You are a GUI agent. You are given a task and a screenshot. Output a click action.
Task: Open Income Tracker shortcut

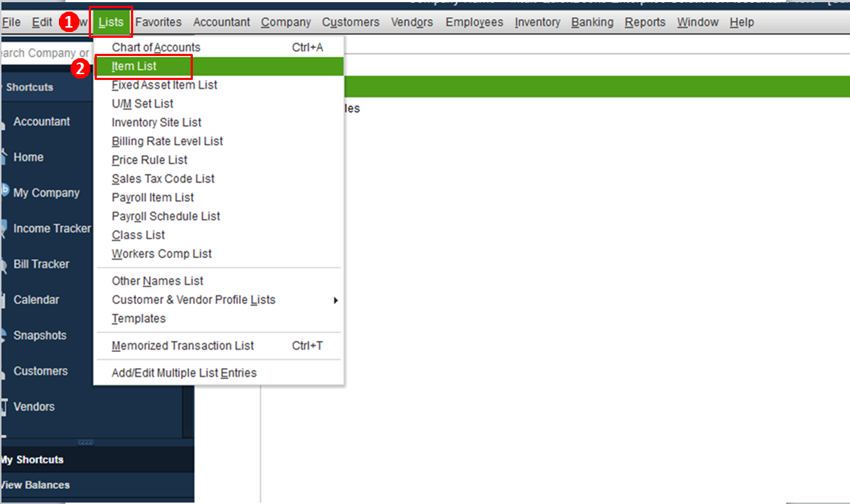52,228
